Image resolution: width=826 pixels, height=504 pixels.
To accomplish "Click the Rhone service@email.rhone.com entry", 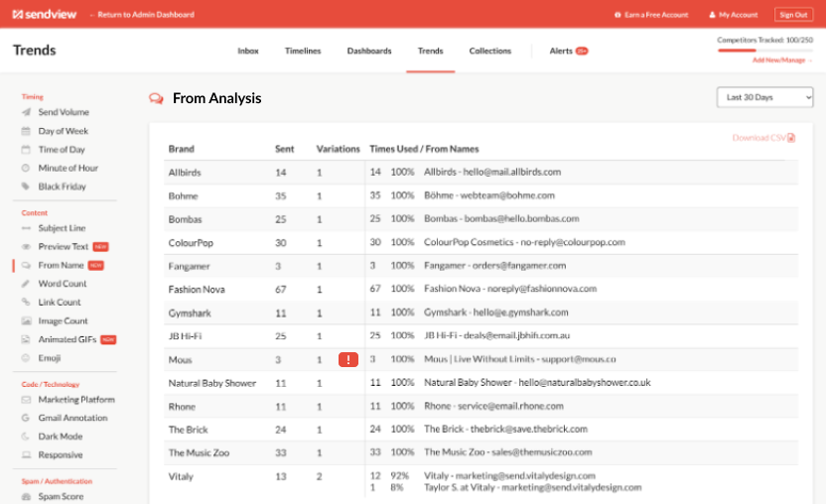I will (493, 406).
